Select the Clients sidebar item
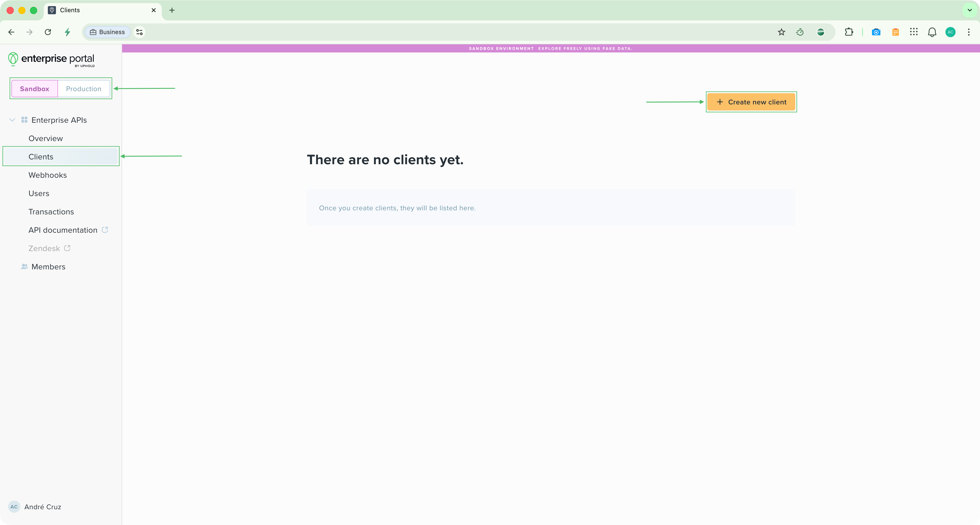 click(41, 157)
